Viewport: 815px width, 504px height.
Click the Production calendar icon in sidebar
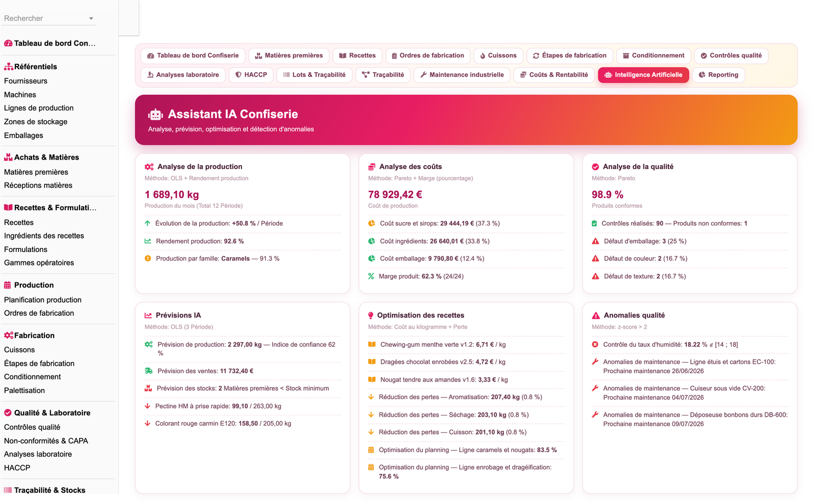pyautogui.click(x=7, y=285)
